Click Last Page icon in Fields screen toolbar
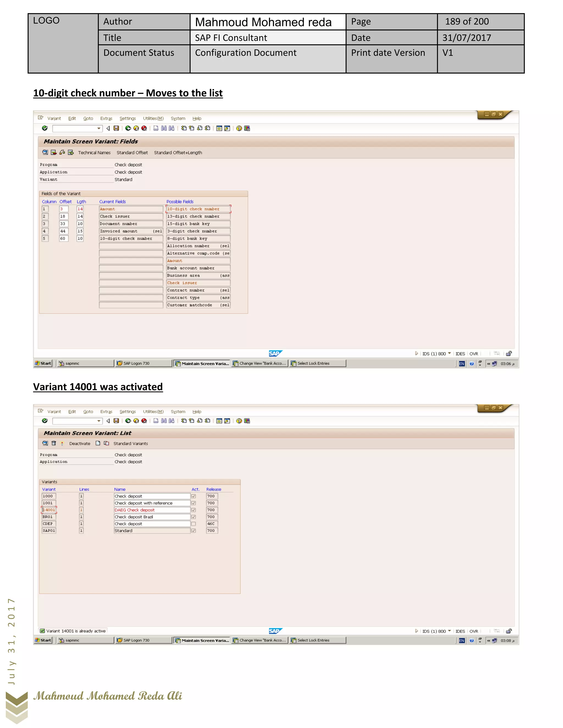This screenshot has height=728, width=563. pyautogui.click(x=208, y=128)
